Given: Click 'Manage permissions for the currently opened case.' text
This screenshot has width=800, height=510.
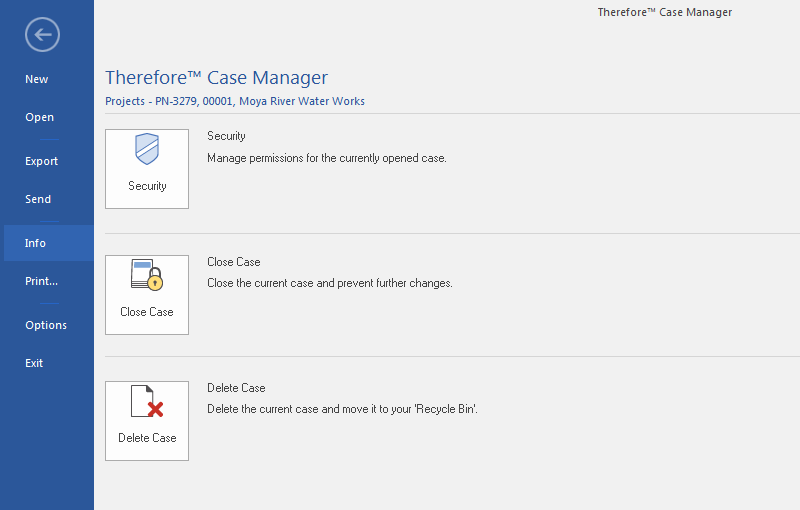Looking at the screenshot, I should click(327, 158).
